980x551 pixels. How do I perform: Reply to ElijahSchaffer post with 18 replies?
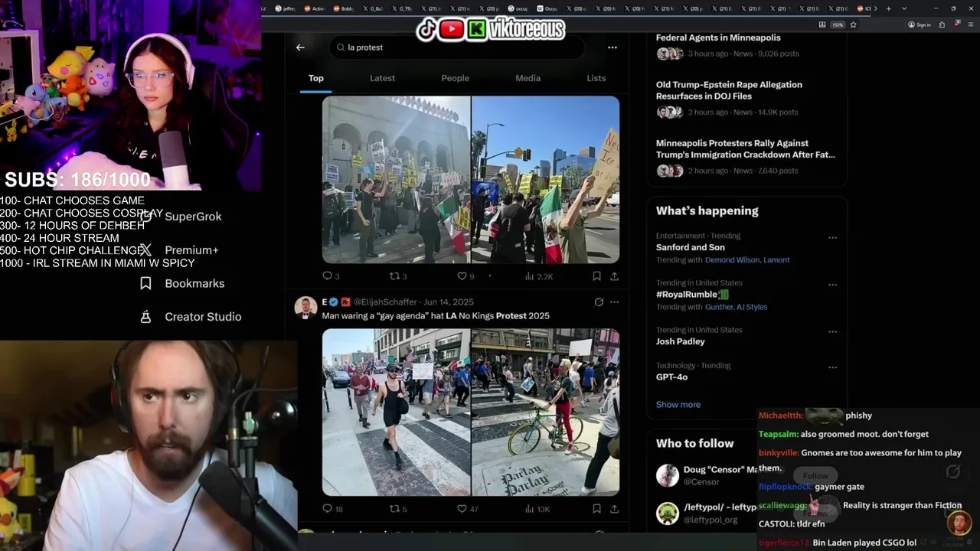click(x=332, y=509)
